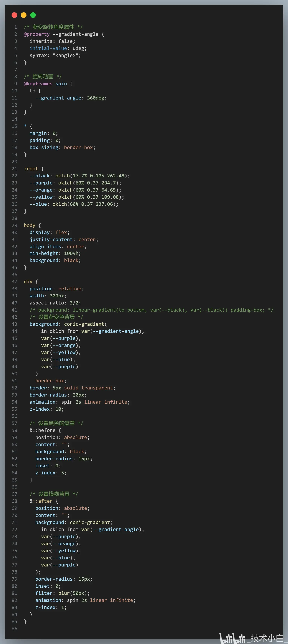Click the @property keyword on line 2
The height and width of the screenshot is (644, 288).
coord(37,34)
